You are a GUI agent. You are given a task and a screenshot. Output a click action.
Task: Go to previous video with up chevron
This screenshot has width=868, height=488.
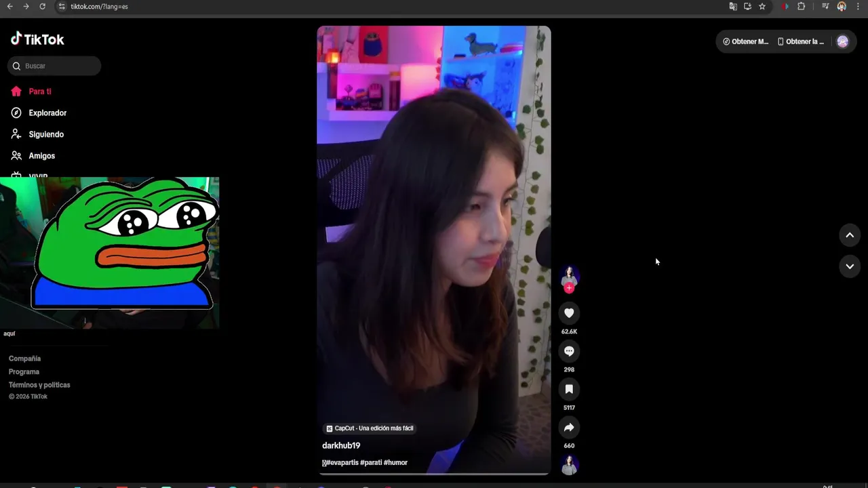point(850,235)
